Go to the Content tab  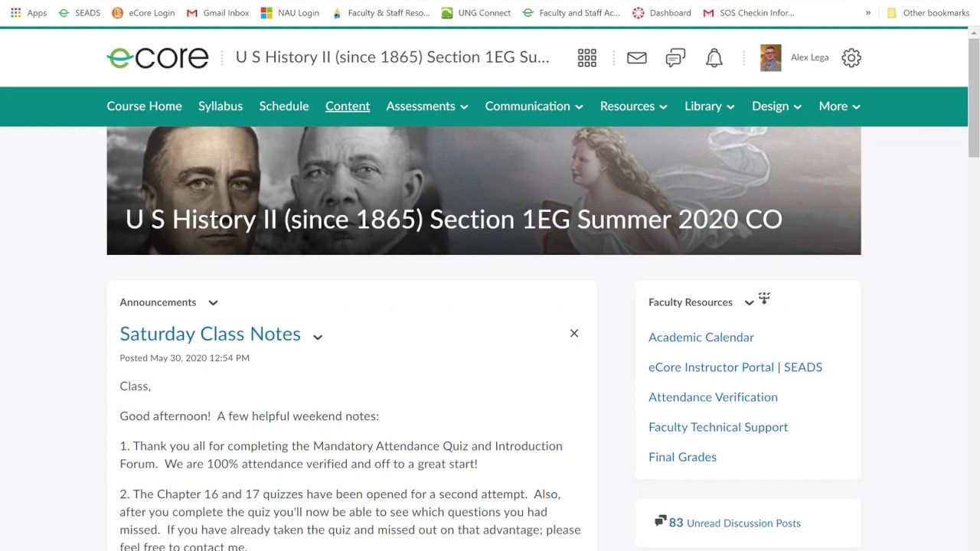(348, 106)
